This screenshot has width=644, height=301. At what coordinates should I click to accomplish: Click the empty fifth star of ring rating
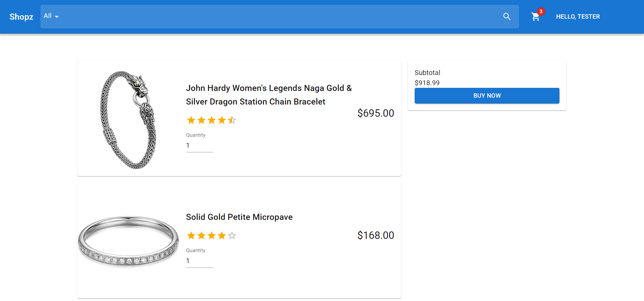(x=232, y=236)
